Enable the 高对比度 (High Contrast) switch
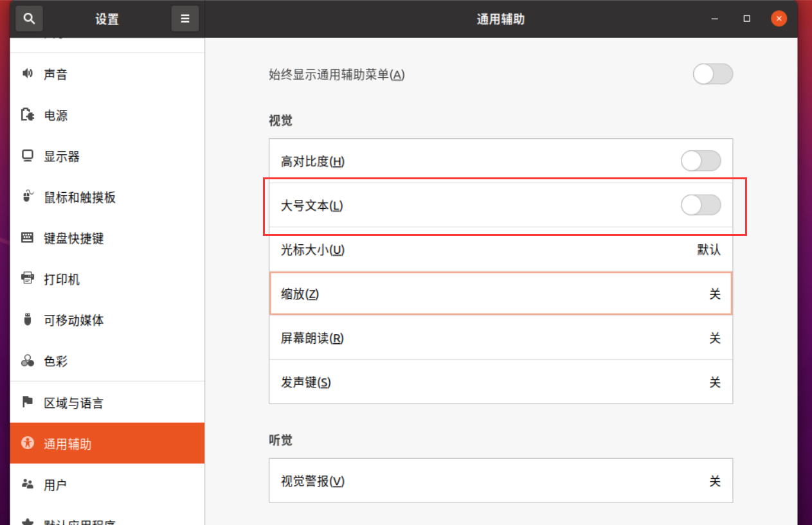812x525 pixels. point(701,161)
